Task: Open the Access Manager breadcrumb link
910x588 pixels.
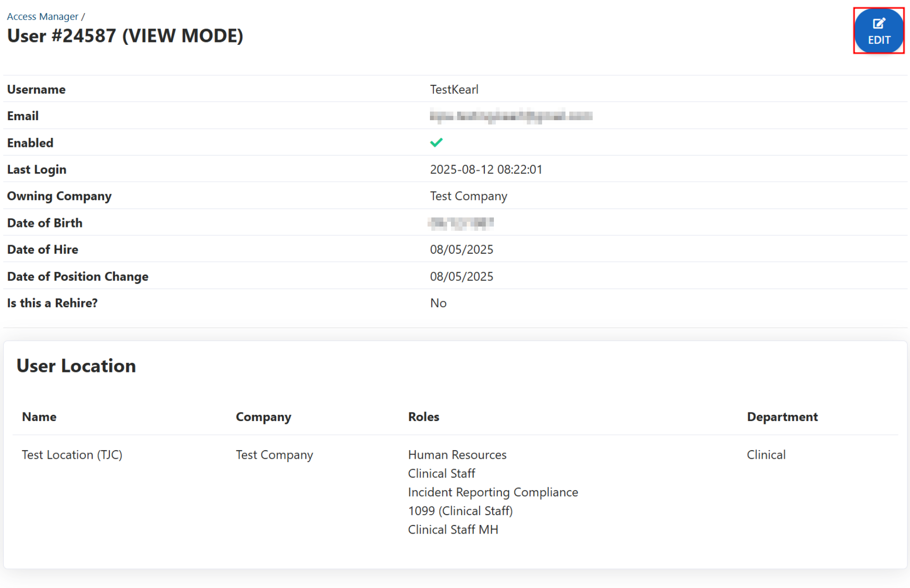Action: click(x=42, y=17)
